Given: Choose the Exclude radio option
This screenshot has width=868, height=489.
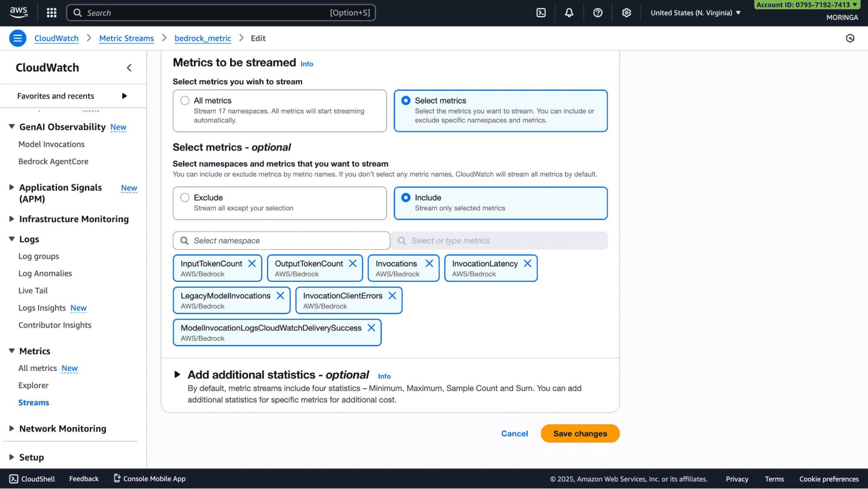Looking at the screenshot, I should (x=185, y=198).
